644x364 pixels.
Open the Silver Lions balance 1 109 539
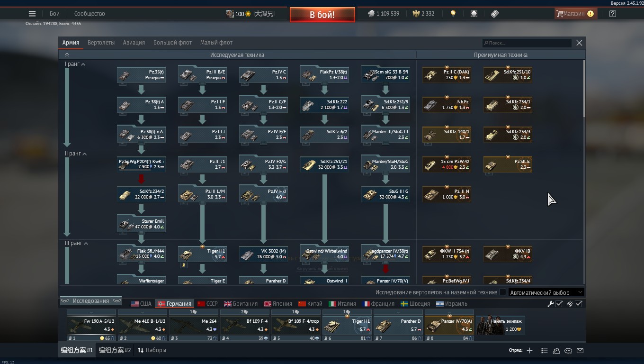coord(383,14)
